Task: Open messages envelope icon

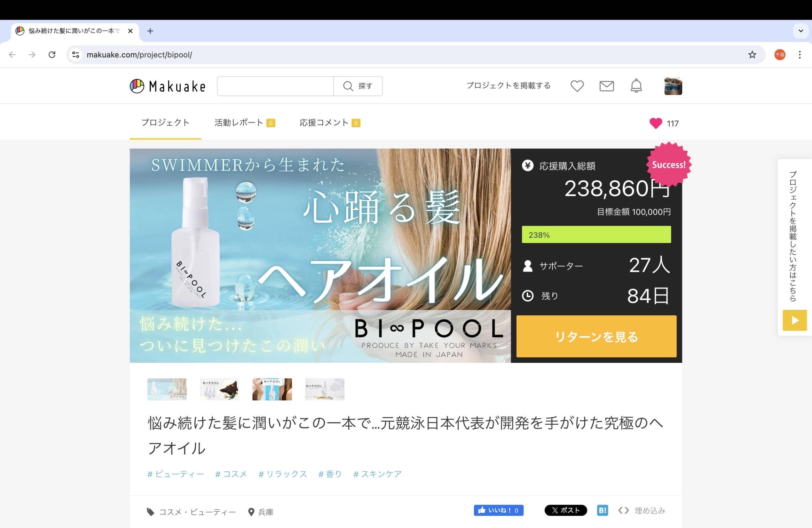Action: 607,86
